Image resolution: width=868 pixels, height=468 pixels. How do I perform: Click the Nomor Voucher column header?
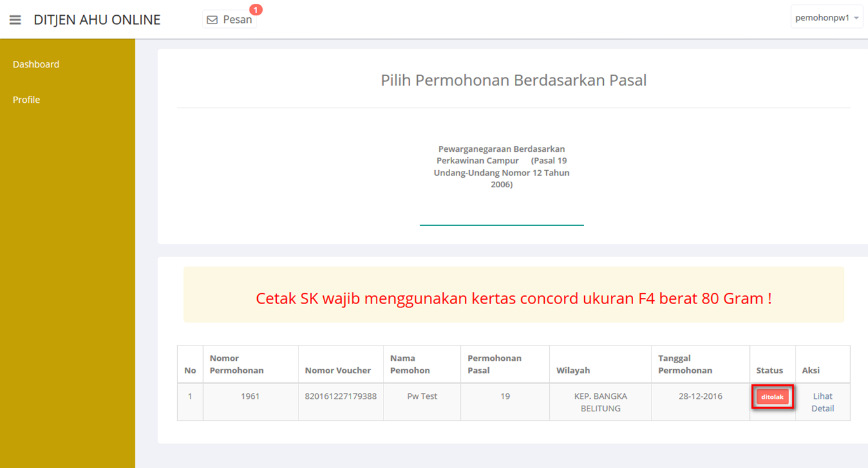click(338, 370)
